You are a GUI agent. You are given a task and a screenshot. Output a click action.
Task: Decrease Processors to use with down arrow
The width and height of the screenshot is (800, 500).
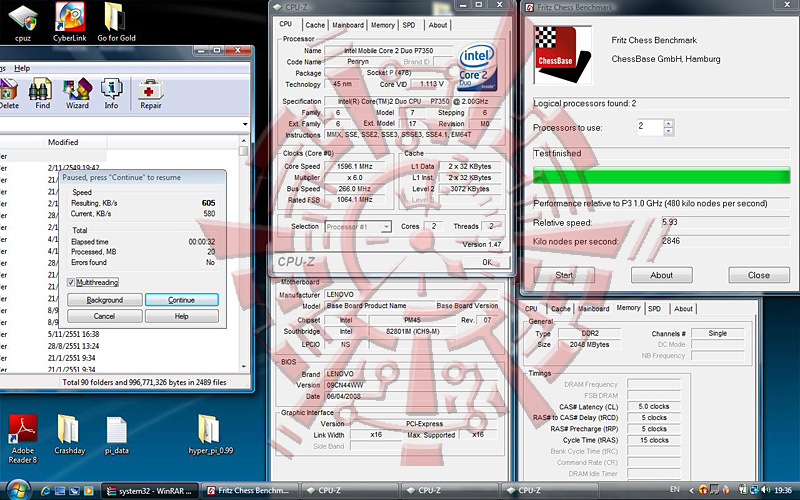(x=669, y=131)
